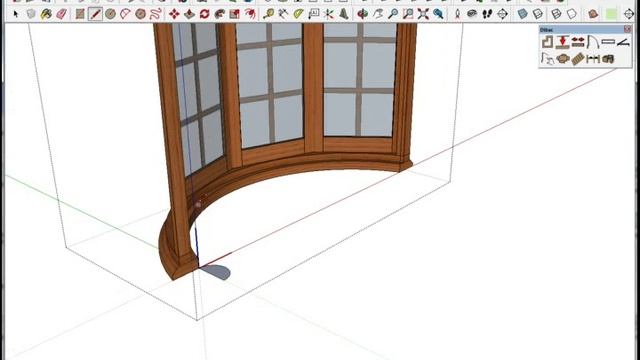Image resolution: width=640 pixels, height=360 pixels.
Task: Select the Polygon drawing tool
Action: 140,14
